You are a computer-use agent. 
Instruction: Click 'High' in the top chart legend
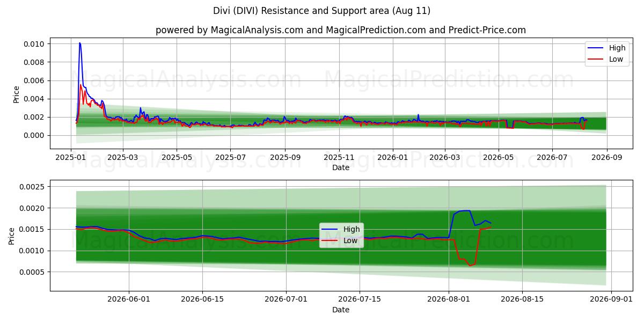point(617,48)
